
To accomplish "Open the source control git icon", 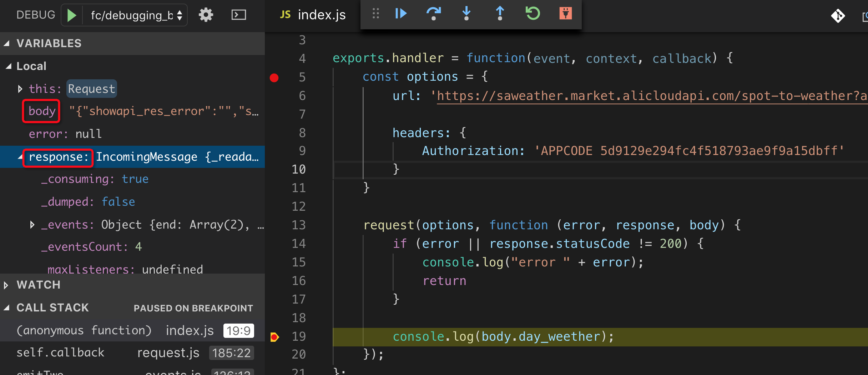I will pyautogui.click(x=838, y=16).
